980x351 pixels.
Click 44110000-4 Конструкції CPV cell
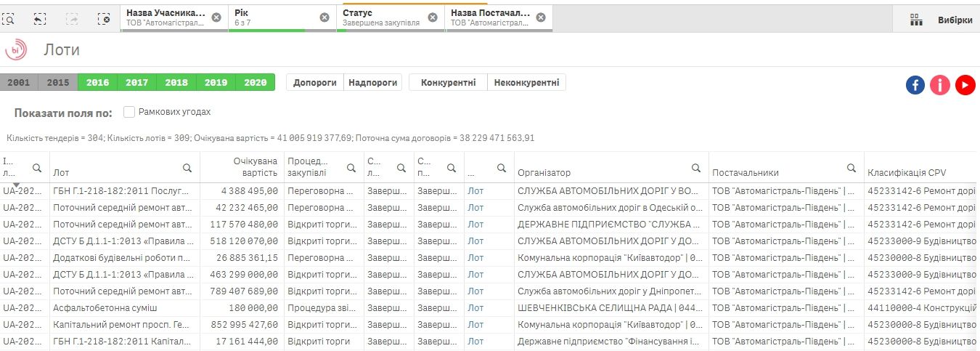(x=922, y=307)
